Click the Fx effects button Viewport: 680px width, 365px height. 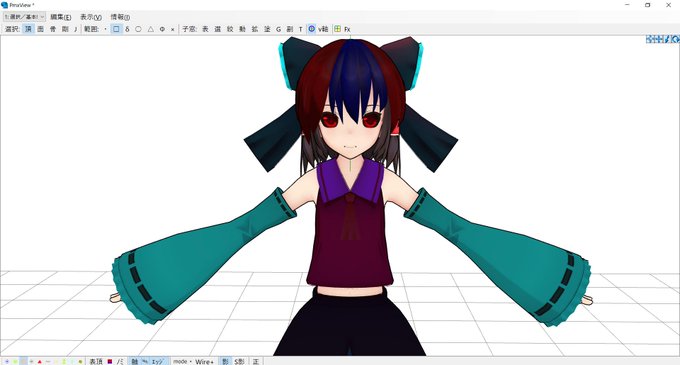click(347, 29)
